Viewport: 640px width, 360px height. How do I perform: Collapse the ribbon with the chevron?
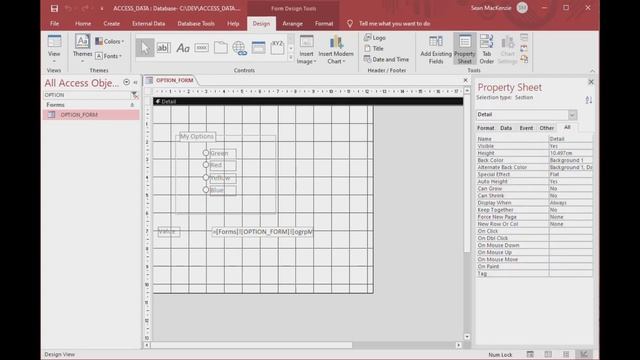(x=592, y=71)
